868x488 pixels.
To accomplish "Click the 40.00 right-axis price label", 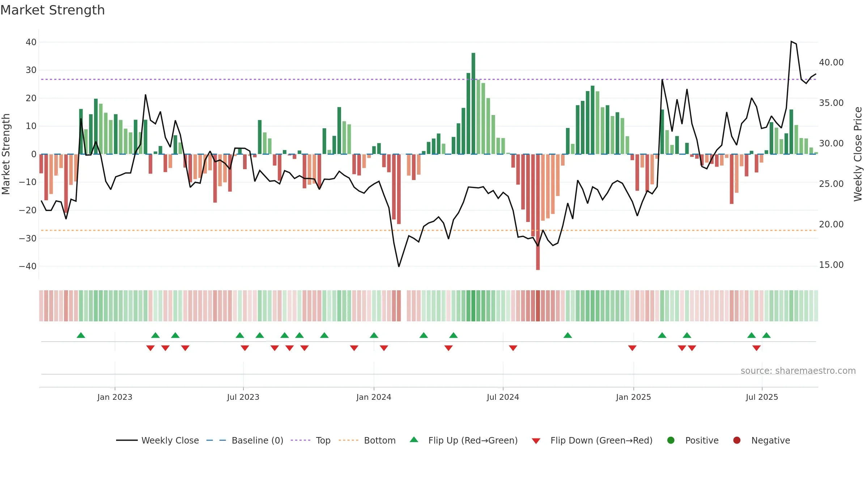I will (831, 63).
